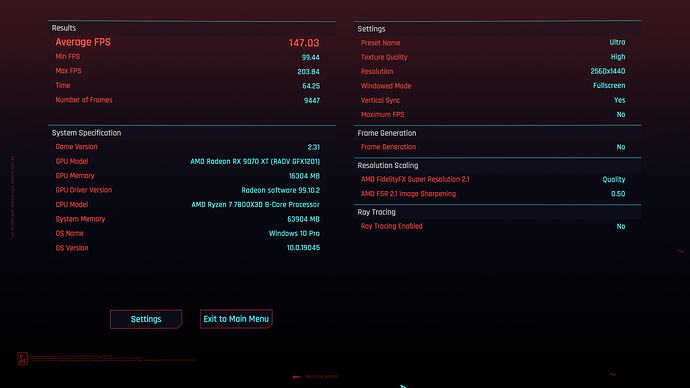Click the Ray Tracing Enabled label
The width and height of the screenshot is (690, 388).
(392, 226)
